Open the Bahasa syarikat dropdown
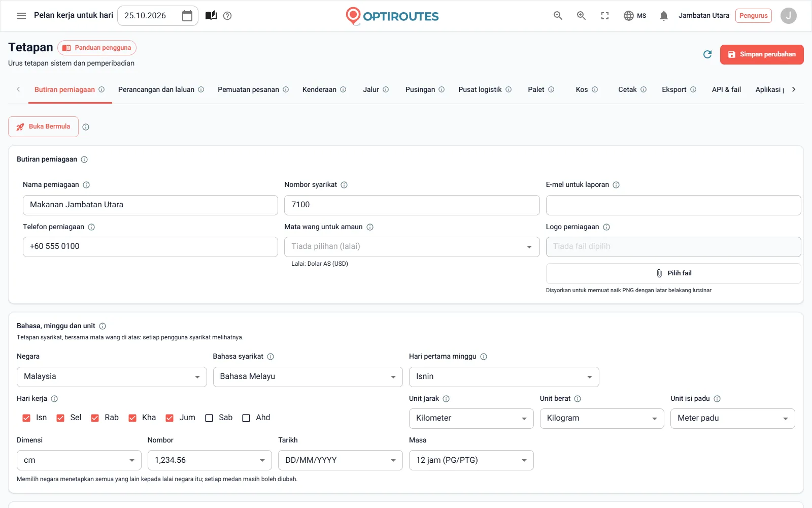The image size is (812, 508). click(308, 377)
